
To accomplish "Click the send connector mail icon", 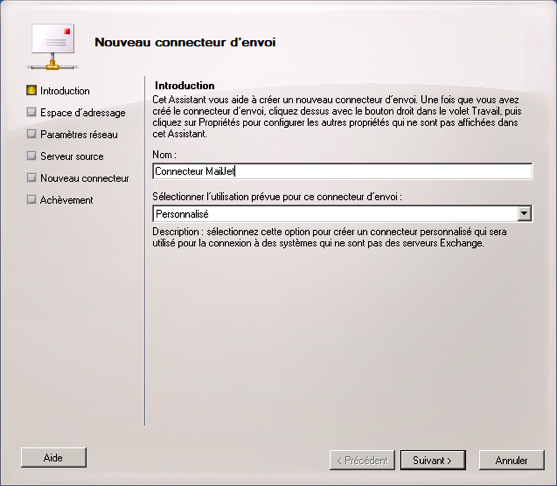I will point(53,47).
